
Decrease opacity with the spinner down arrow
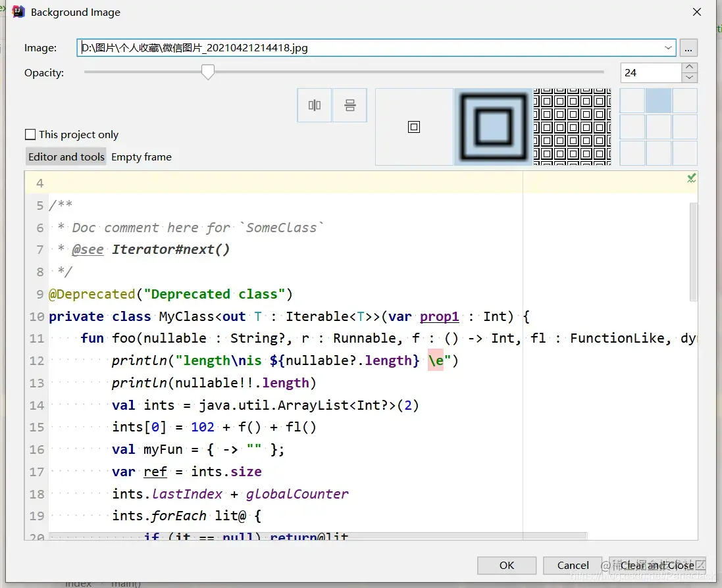click(689, 78)
